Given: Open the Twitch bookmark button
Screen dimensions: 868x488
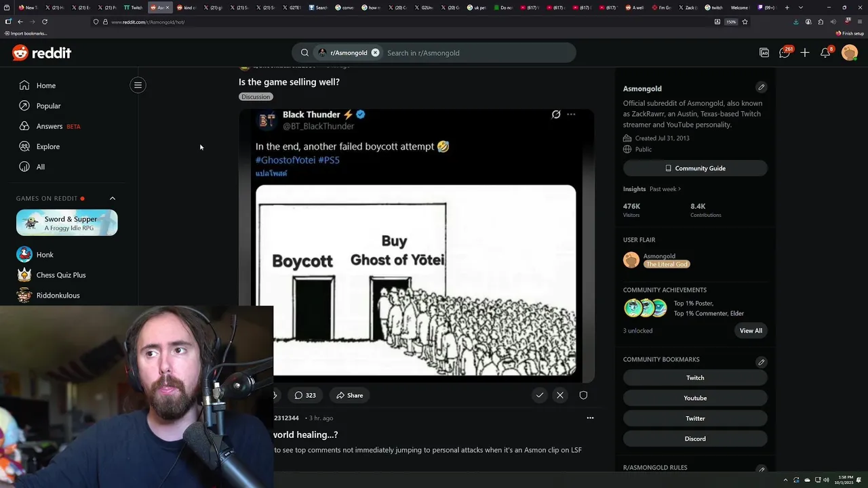Looking at the screenshot, I should pyautogui.click(x=695, y=378).
